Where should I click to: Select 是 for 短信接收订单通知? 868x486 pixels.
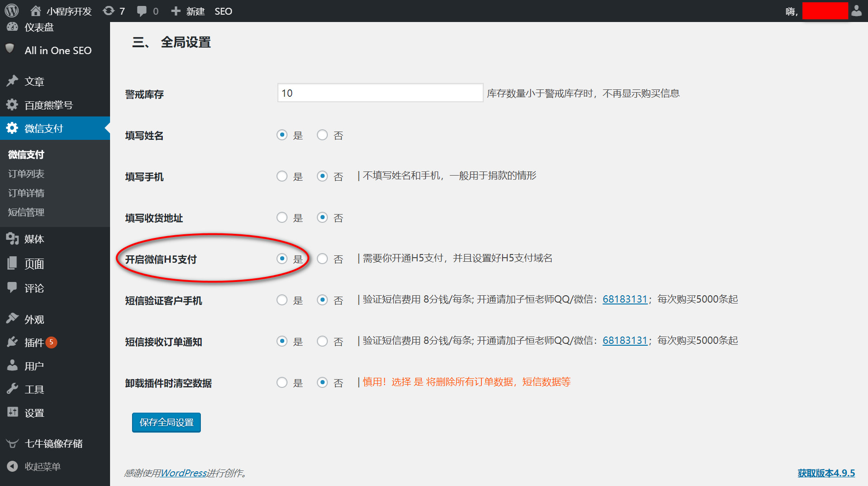pos(282,341)
